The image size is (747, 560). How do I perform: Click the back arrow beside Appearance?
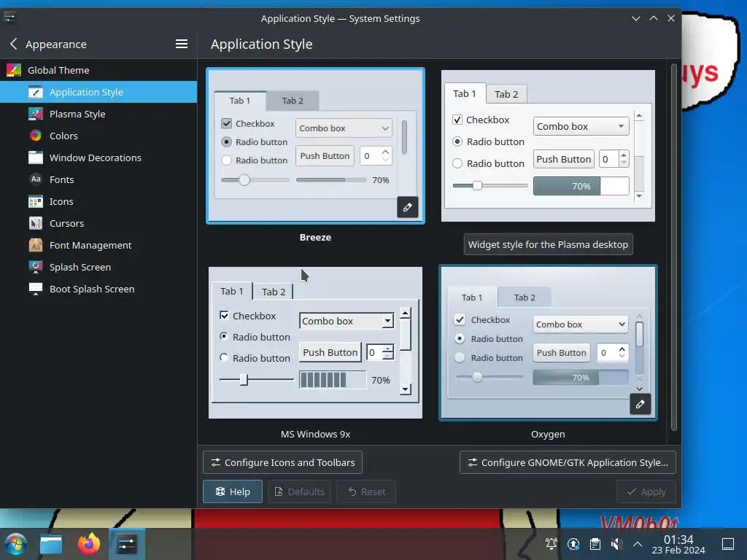(13, 44)
